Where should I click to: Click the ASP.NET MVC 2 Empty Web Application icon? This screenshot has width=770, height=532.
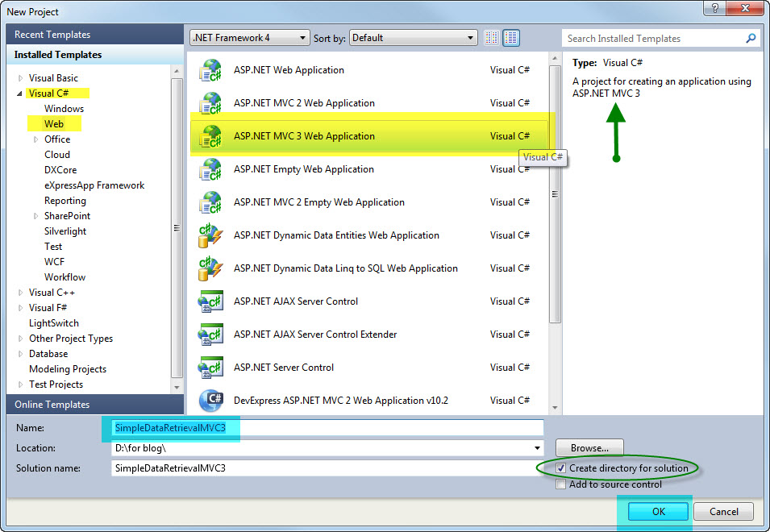[x=210, y=202]
